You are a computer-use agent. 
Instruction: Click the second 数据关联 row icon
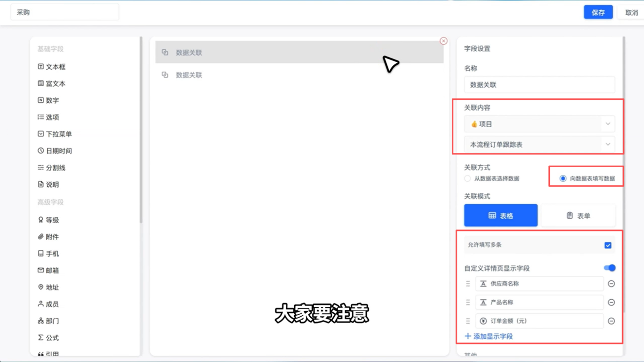tap(165, 75)
